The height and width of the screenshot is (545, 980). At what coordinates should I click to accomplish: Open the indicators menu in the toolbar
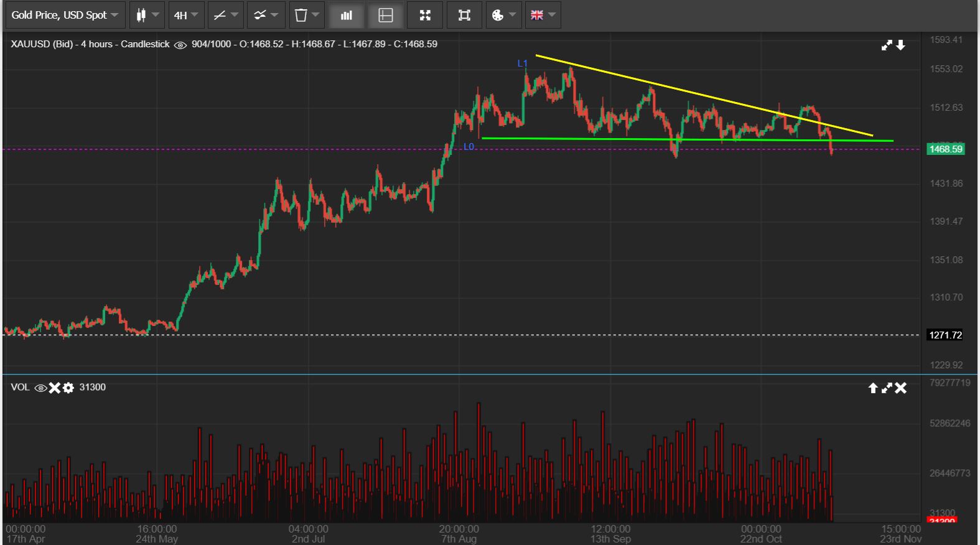(x=266, y=15)
